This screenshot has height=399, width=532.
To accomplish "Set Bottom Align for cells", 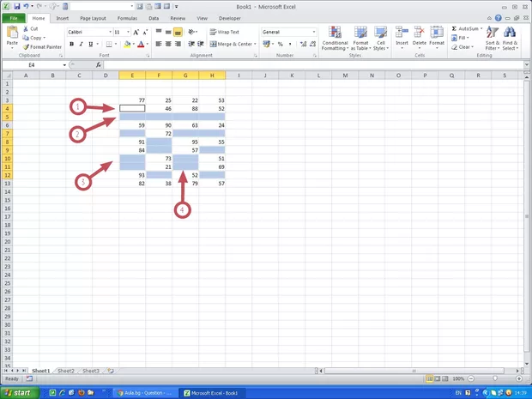I will tap(178, 32).
